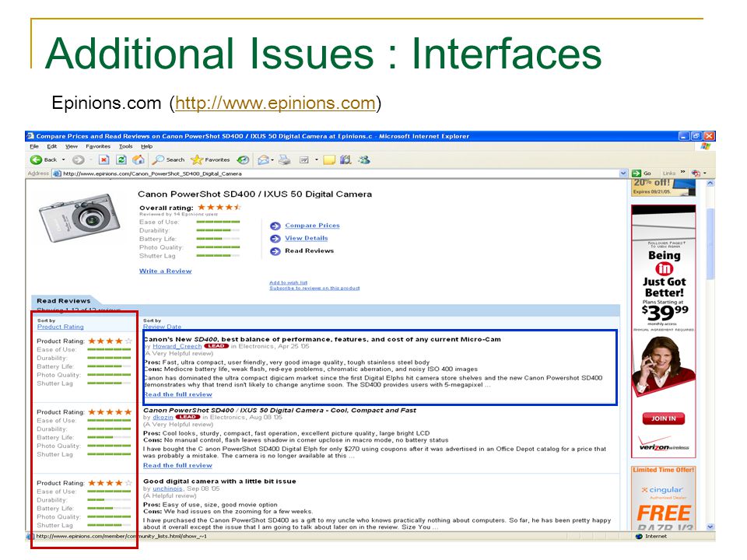Click the IE Forward arrow button

79,160
